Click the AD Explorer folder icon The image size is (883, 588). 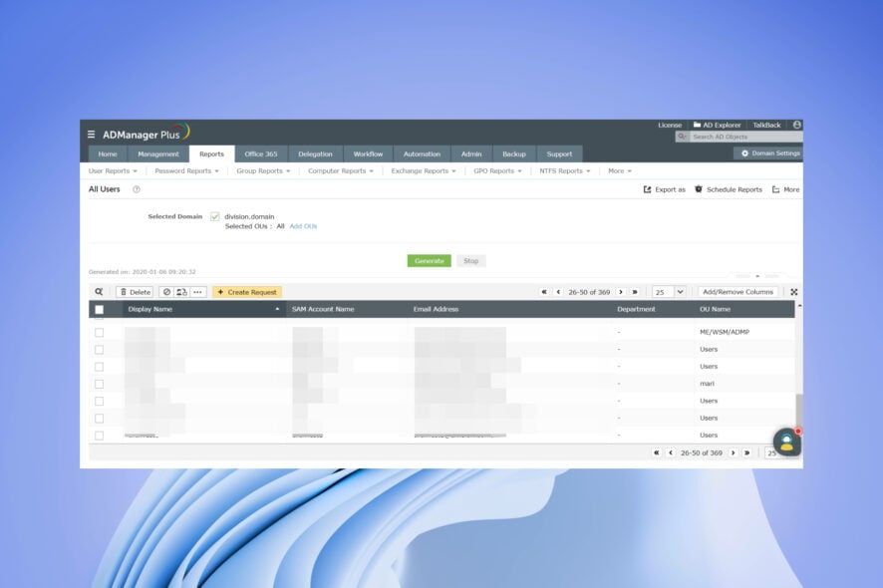click(699, 125)
